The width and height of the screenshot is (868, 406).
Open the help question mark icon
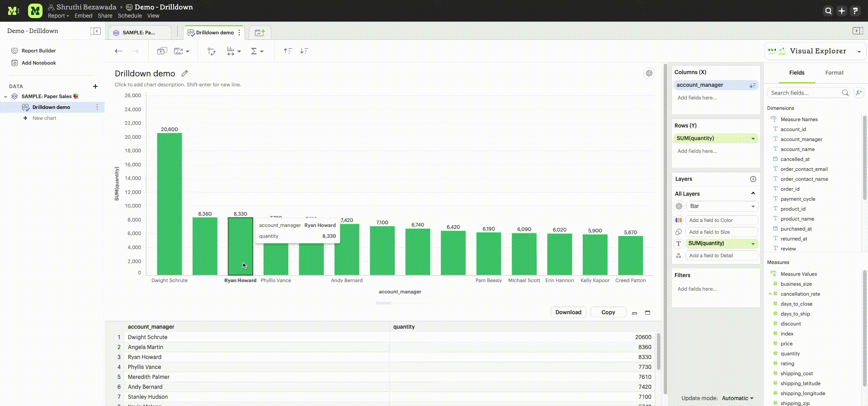pos(855,11)
